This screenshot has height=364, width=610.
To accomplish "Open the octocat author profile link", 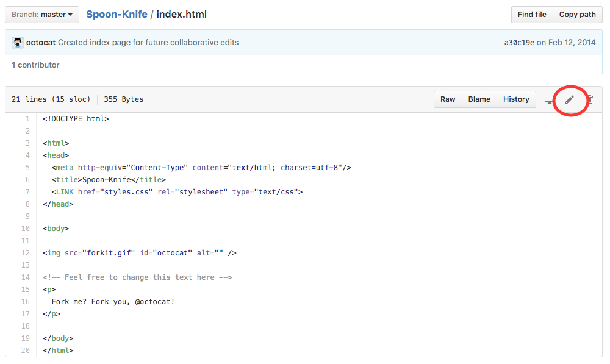I will pyautogui.click(x=41, y=43).
